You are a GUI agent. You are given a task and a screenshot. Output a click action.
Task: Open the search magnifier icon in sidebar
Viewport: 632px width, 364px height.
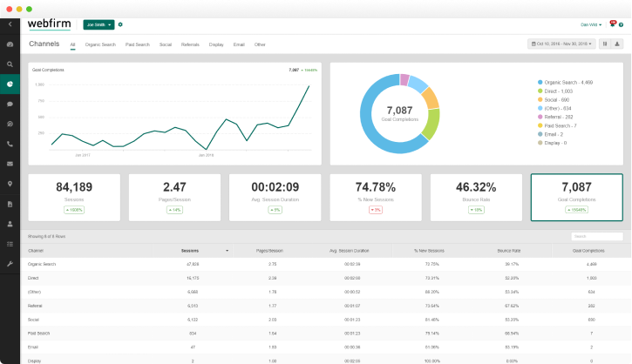10,64
